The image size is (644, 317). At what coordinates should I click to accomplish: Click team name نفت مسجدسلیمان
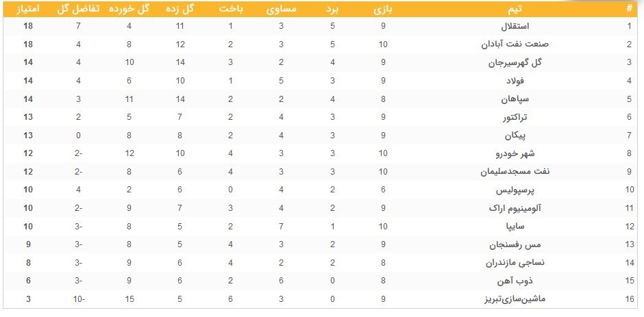click(x=493, y=172)
